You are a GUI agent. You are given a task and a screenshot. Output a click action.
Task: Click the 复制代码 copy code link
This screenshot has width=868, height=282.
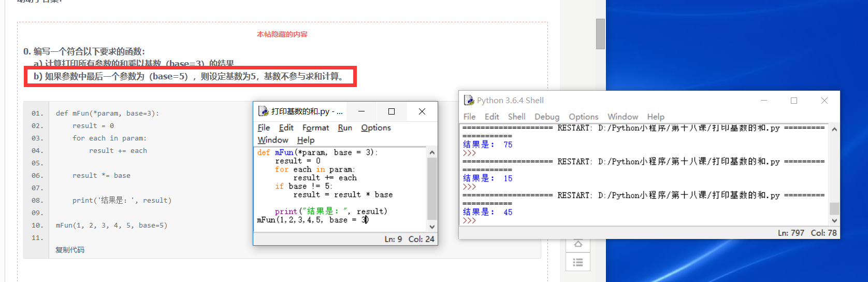70,250
